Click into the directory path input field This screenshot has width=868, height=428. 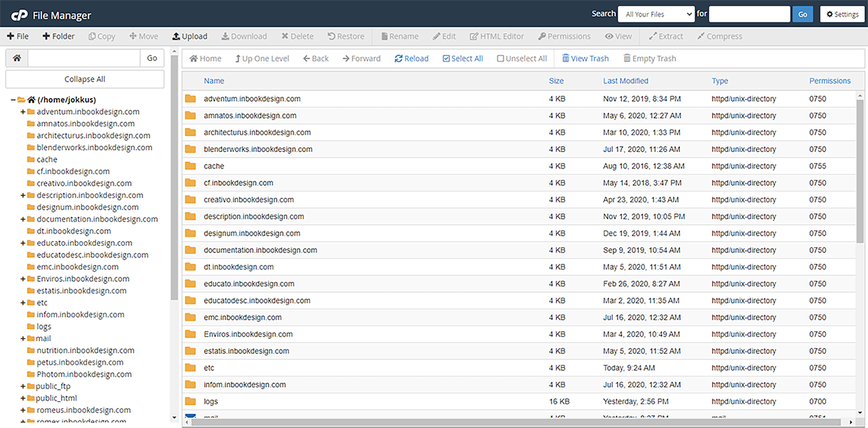(x=84, y=58)
